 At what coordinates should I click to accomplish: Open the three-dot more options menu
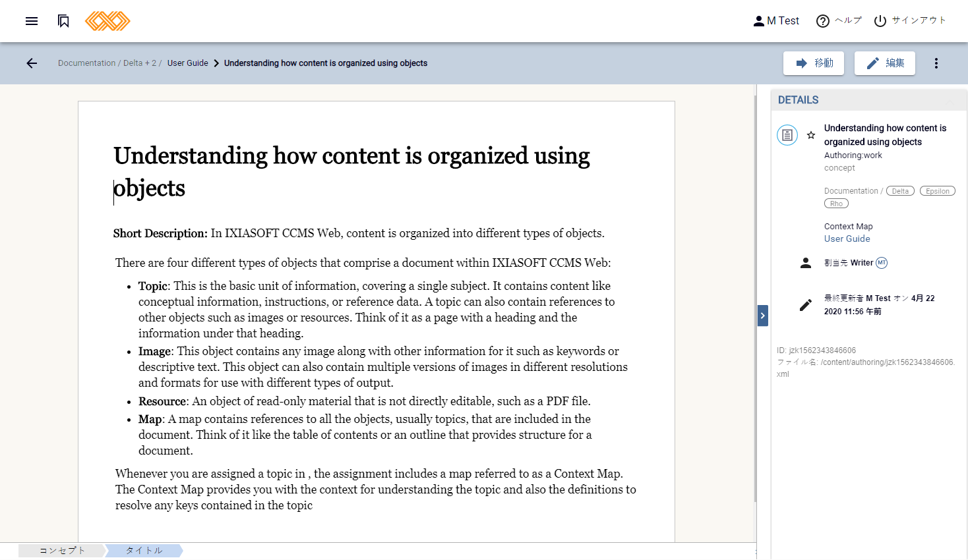pos(936,63)
